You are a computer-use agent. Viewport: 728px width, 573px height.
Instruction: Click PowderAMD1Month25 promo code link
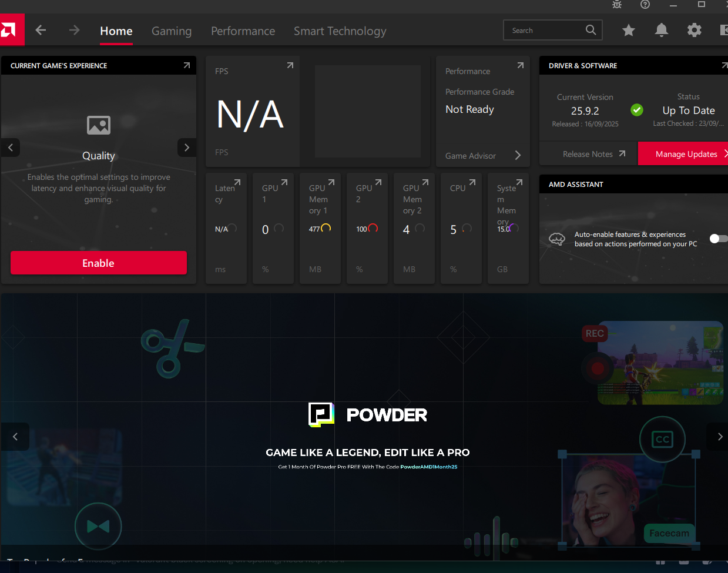pos(429,467)
